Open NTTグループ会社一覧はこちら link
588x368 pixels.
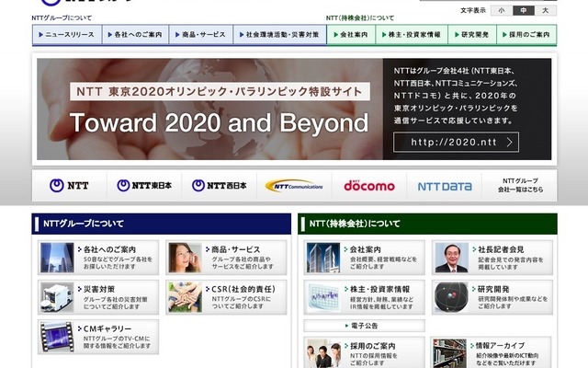coord(520,185)
